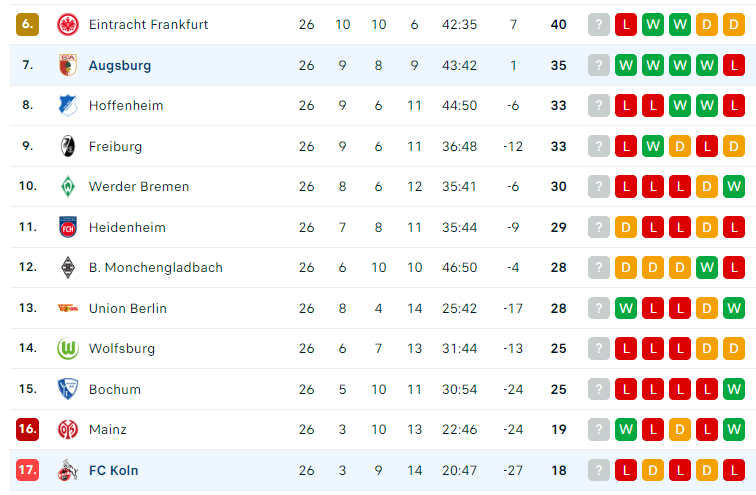
Task: Click Mainz's first green W form badge
Action: point(626,429)
